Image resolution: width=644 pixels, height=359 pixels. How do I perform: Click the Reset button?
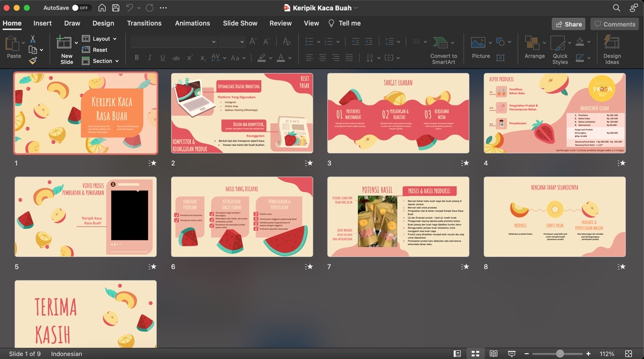coord(95,50)
